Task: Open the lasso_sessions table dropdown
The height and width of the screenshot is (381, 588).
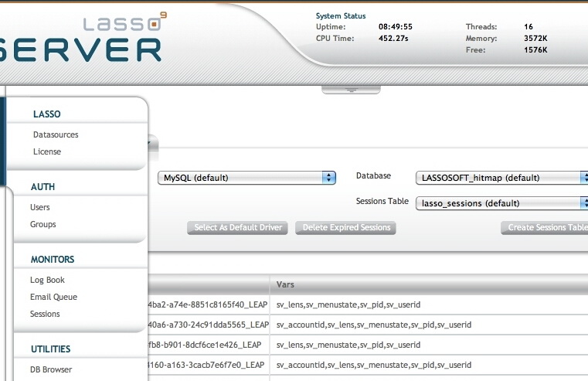Action: point(501,203)
